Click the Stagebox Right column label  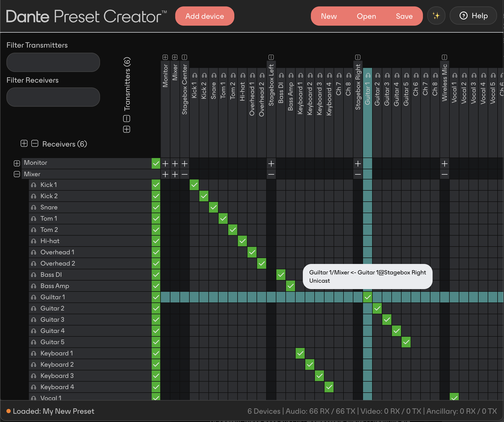[358, 87]
